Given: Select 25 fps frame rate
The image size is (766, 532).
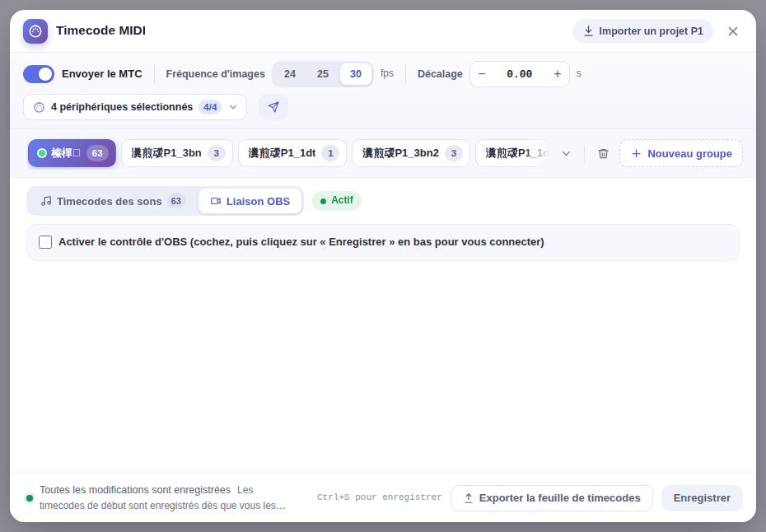Looking at the screenshot, I should 322,74.
